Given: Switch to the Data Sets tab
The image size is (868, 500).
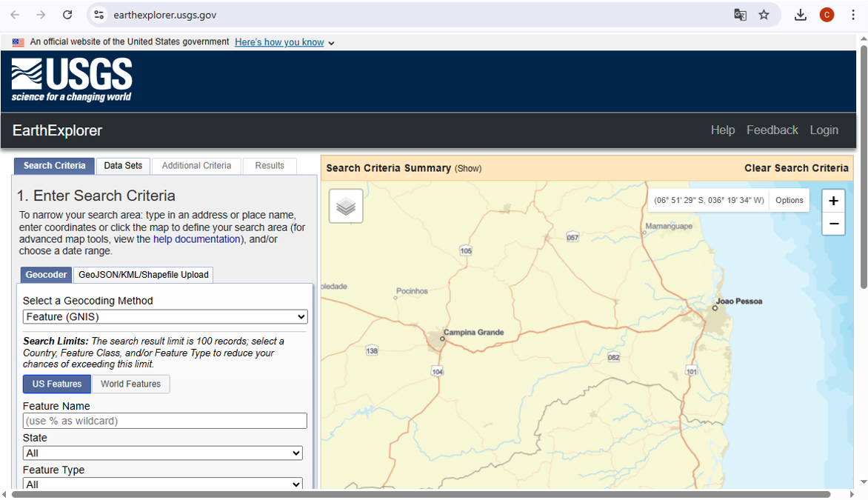Looking at the screenshot, I should pyautogui.click(x=123, y=166).
